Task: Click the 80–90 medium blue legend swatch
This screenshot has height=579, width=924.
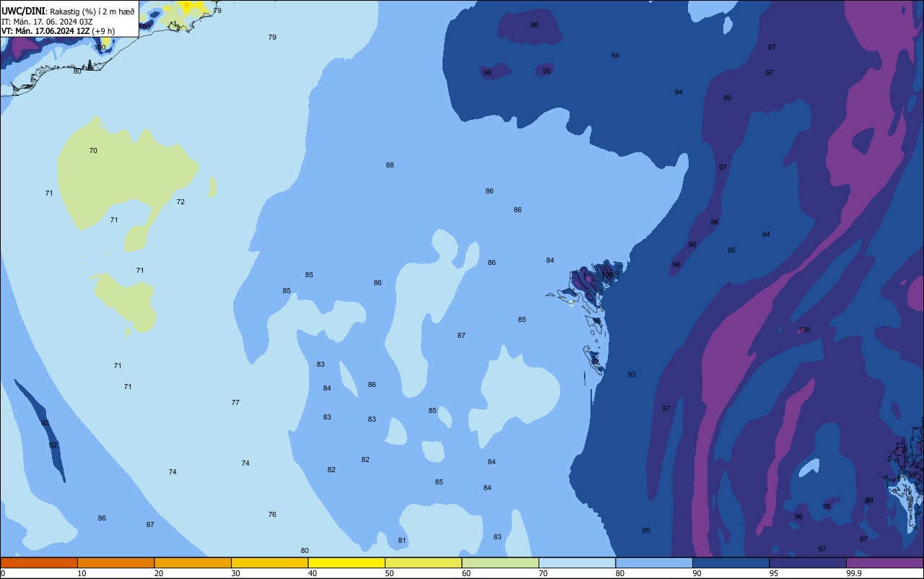Action: tap(654, 562)
